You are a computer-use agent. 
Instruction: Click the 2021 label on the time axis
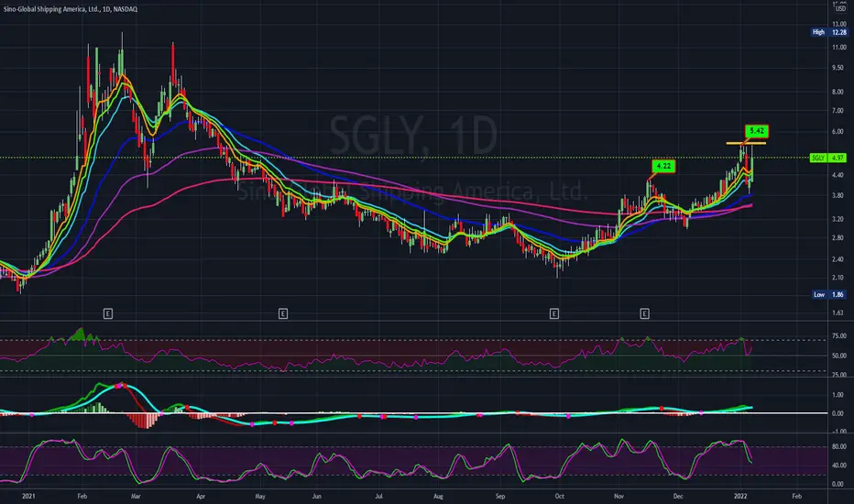click(28, 497)
